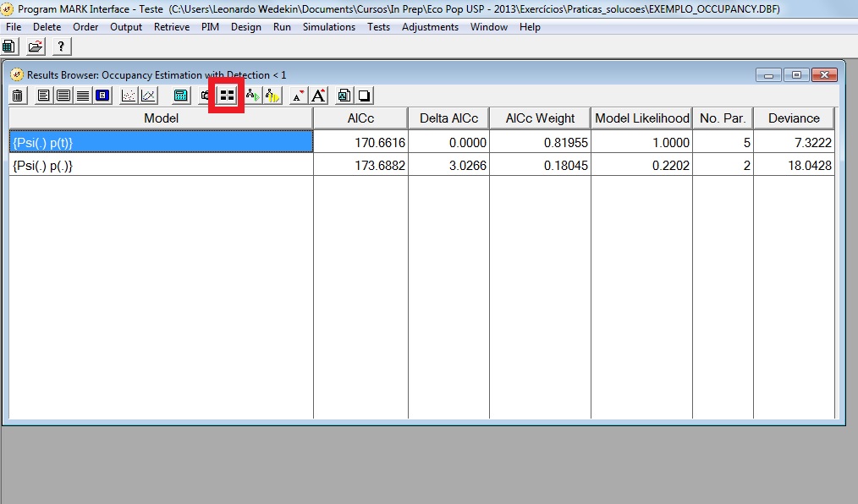The image size is (858, 504).
Task: Click the tree icon with green arrow
Action: click(x=253, y=96)
